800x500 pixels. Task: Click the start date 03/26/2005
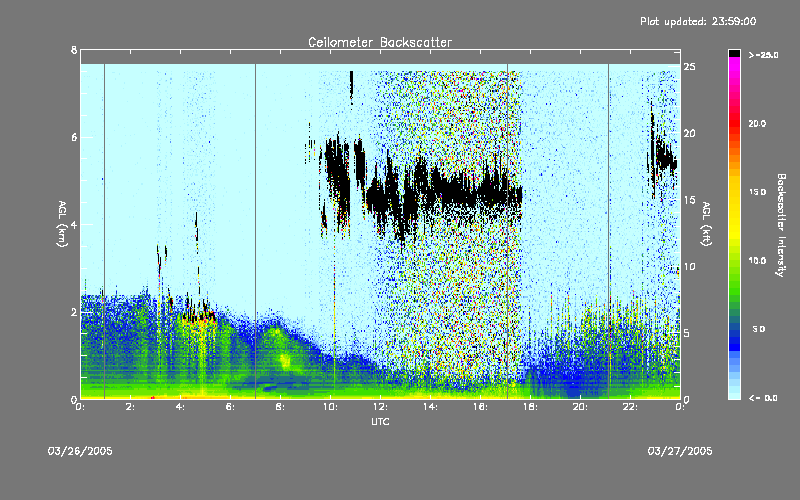click(80, 451)
